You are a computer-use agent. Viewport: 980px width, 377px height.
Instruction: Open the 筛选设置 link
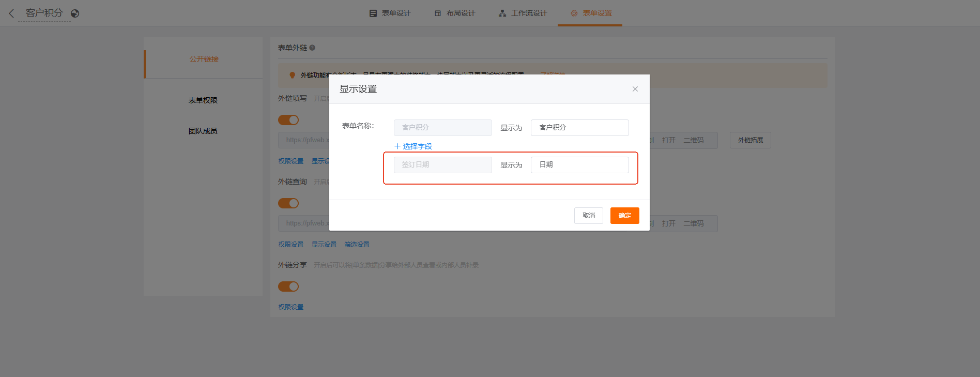click(x=357, y=245)
